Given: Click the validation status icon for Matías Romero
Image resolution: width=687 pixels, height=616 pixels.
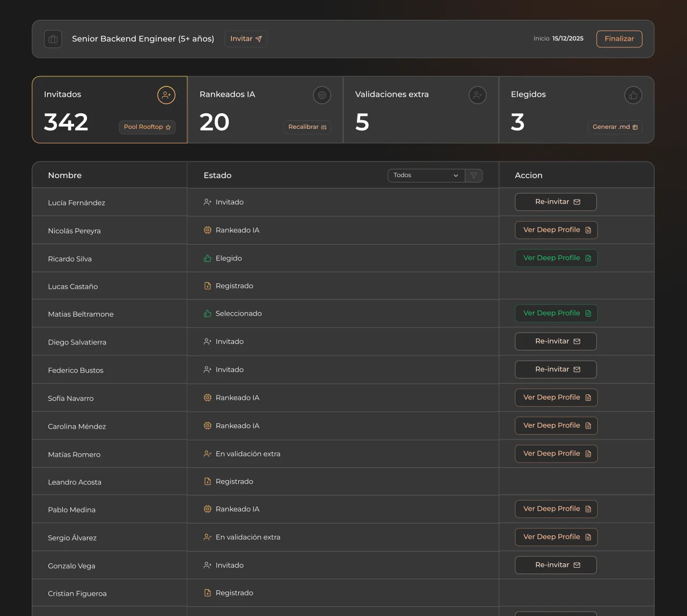Looking at the screenshot, I should [208, 454].
